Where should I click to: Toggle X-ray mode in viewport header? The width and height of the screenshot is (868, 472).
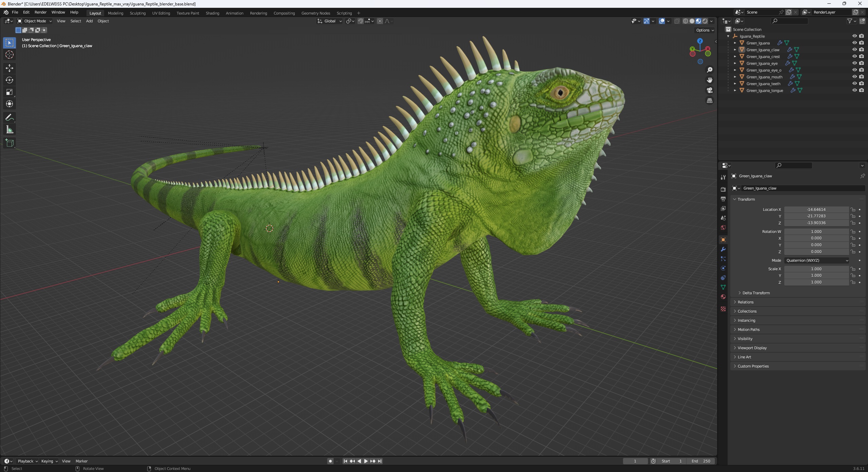pos(677,21)
